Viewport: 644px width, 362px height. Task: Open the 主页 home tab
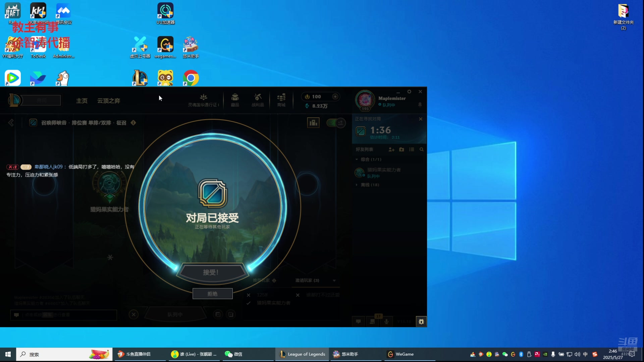point(82,101)
